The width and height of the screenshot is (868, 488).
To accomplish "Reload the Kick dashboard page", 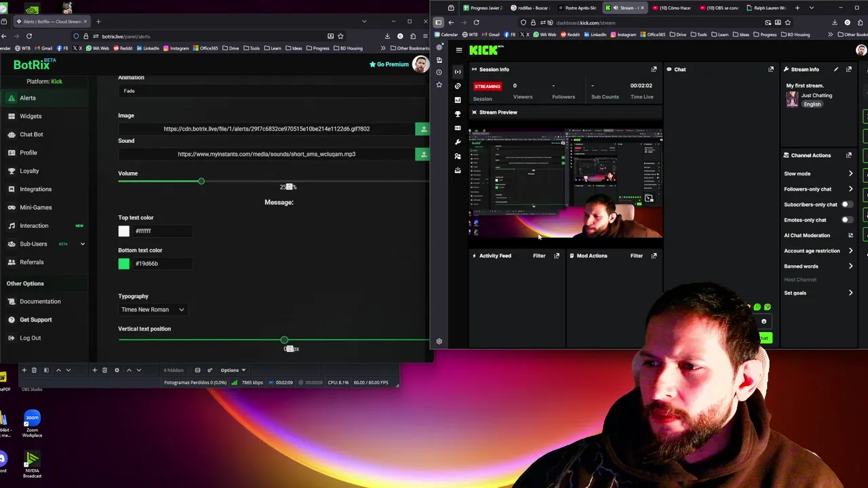I will [x=477, y=22].
